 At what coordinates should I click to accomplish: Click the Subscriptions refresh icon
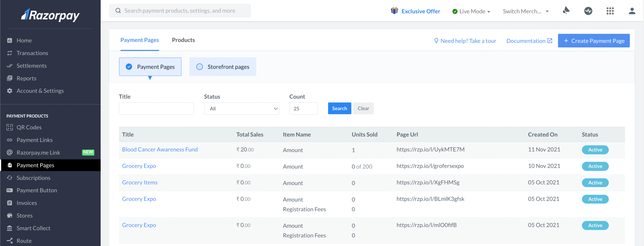click(x=10, y=178)
